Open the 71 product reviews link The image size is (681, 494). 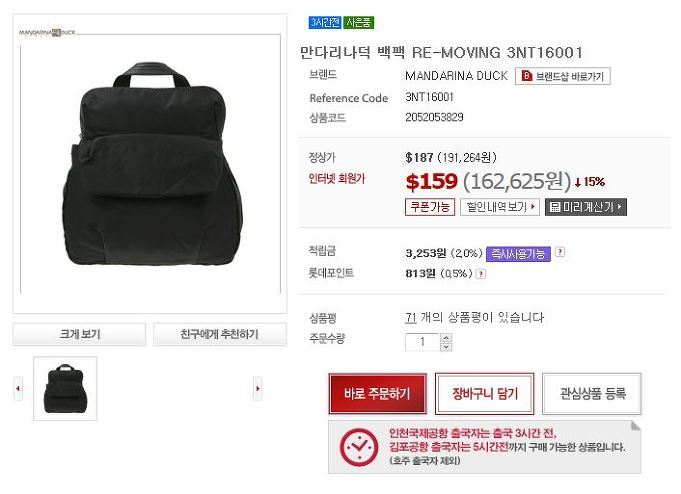411,318
